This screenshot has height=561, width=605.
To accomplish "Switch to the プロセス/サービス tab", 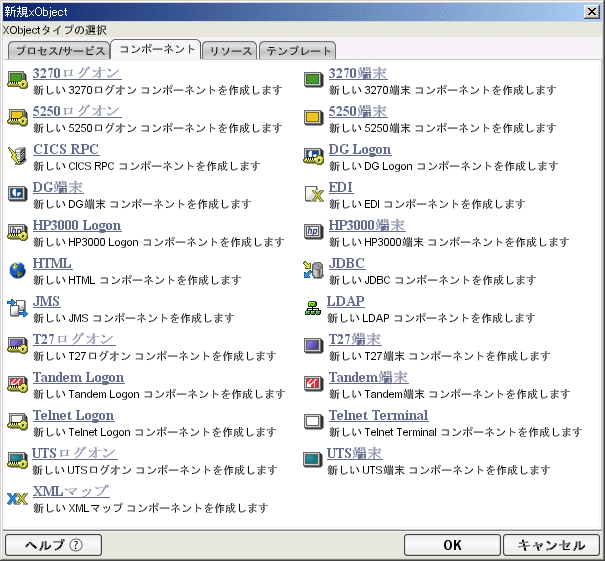I will pos(59,51).
